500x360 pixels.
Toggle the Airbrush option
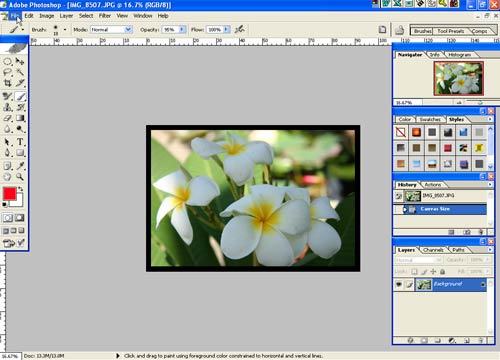(240, 30)
